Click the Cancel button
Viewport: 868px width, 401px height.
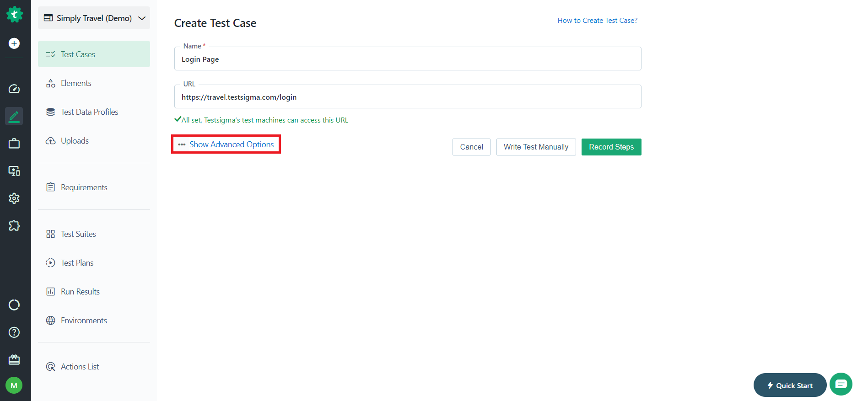tap(471, 147)
